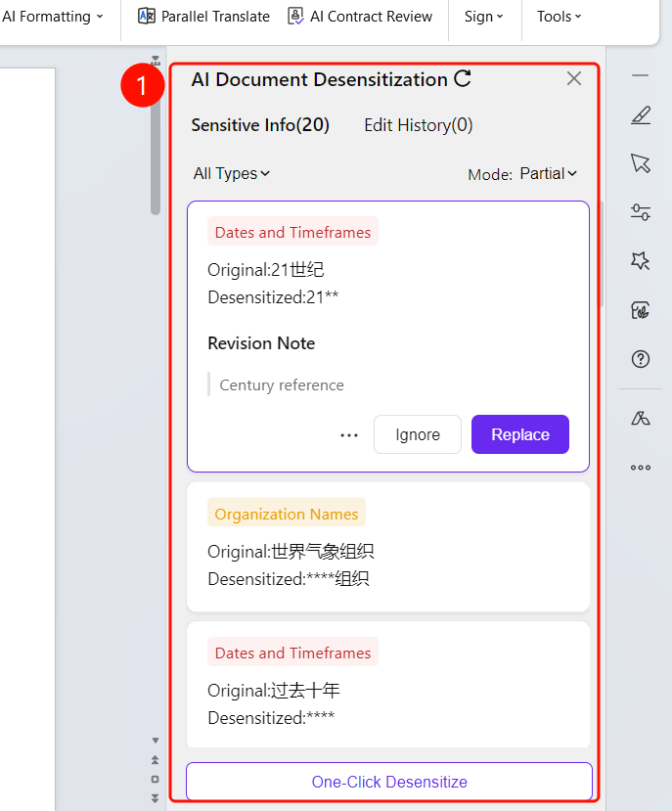672x811 pixels.
Task: Open the sliders settings icon in sidebar
Action: coord(641,212)
